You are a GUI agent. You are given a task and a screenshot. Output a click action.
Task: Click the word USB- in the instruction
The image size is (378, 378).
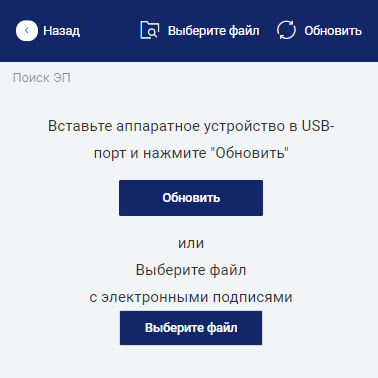tap(318, 126)
